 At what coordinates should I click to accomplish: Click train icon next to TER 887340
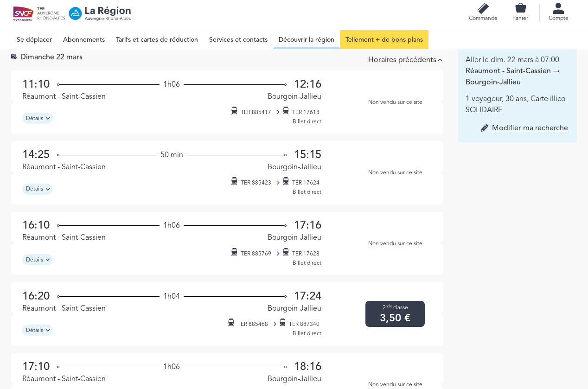coord(282,323)
